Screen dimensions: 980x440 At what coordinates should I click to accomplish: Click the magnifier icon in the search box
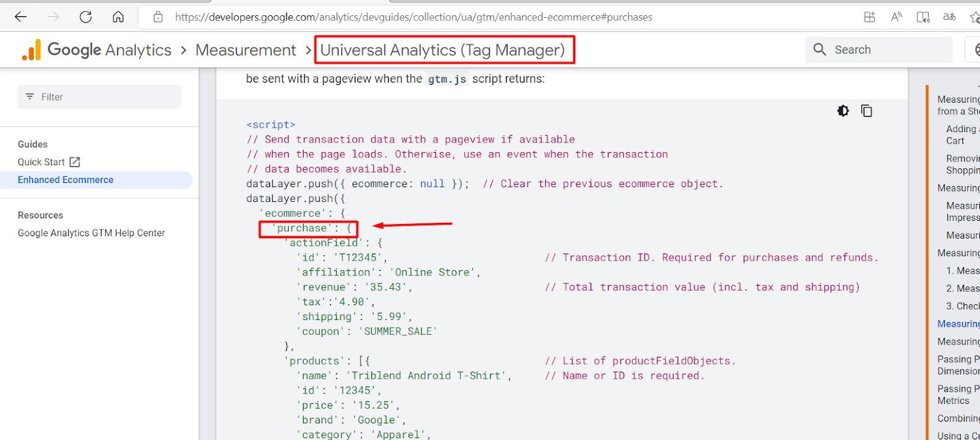820,50
